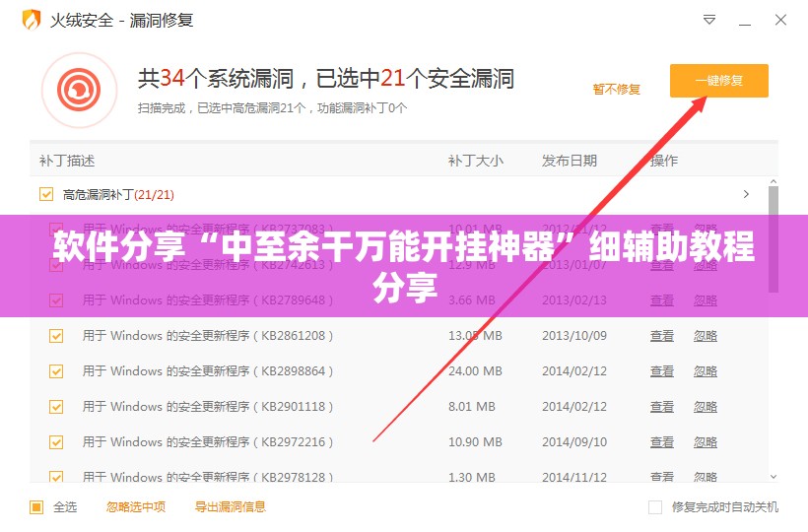Screen dimensions: 808x532
Task: Click the 13.05 MB size cell
Action: coord(475,336)
